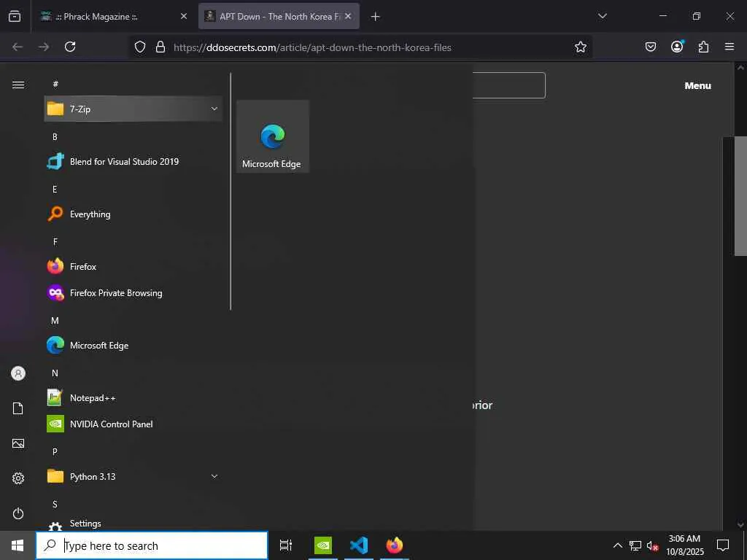This screenshot has width=747, height=560.
Task: Click the webpage search field
Action: [508, 85]
